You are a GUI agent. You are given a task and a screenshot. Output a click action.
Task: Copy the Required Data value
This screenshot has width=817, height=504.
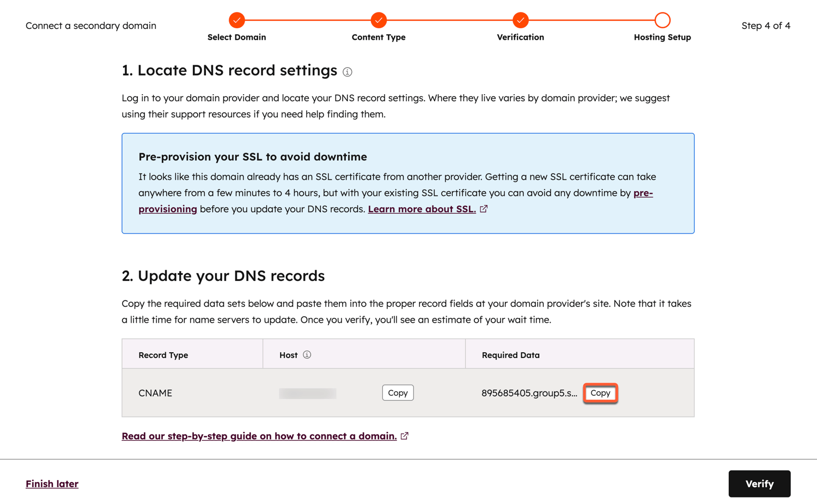pyautogui.click(x=600, y=392)
